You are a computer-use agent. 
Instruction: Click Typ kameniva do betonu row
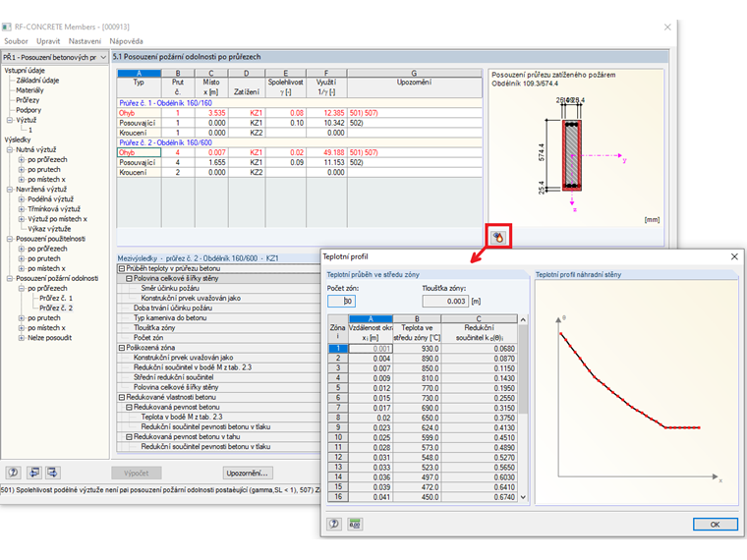(219, 318)
